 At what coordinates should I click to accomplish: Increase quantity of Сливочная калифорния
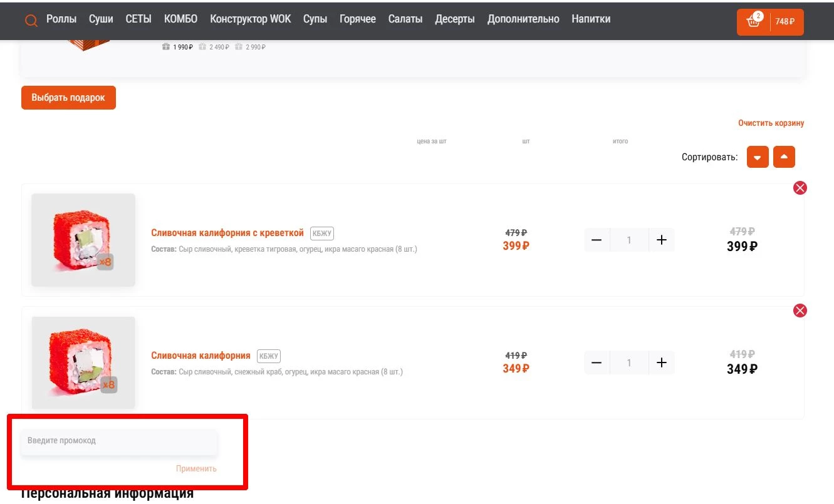pos(661,363)
